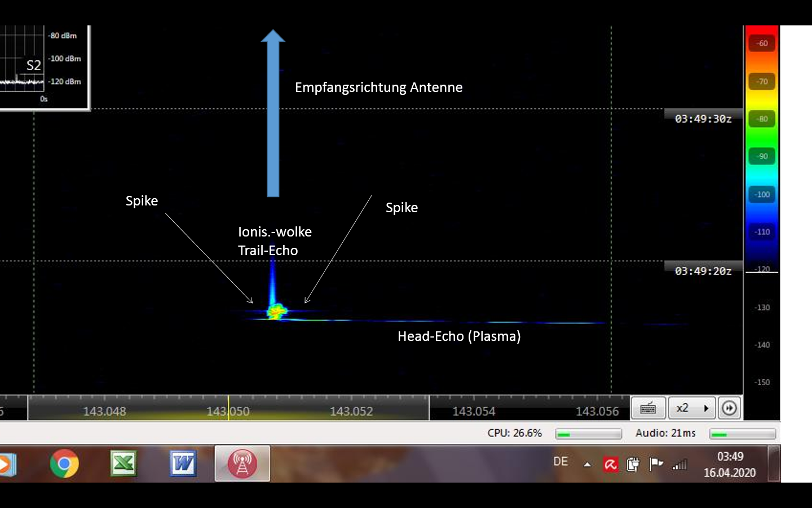
Task: Open Excel from the taskbar
Action: point(123,463)
